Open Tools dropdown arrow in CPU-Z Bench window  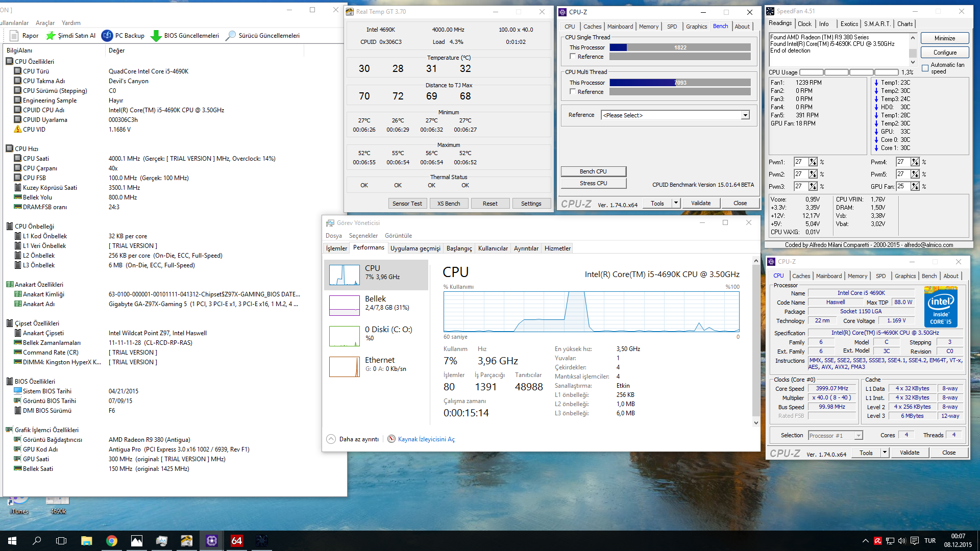676,203
